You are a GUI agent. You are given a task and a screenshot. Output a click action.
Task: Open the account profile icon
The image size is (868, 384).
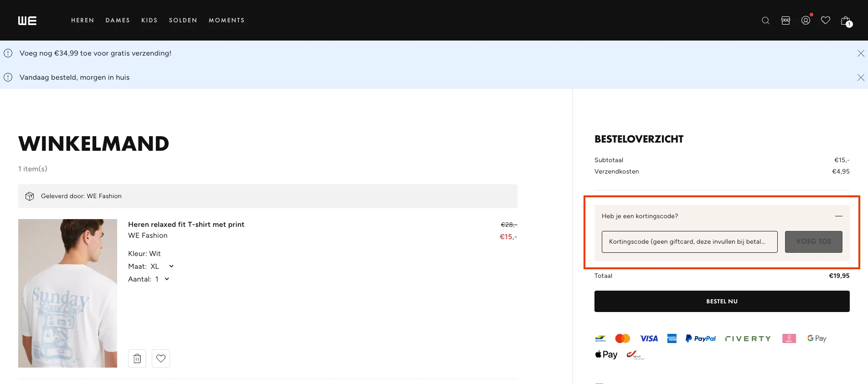pyautogui.click(x=806, y=20)
